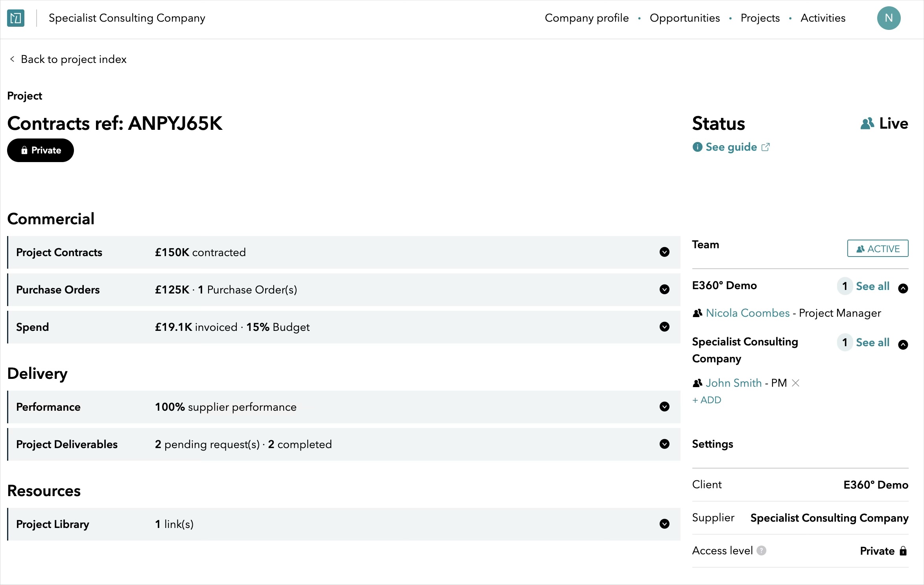The image size is (924, 585).
Task: Click the £150K contracted value
Action: 200,252
